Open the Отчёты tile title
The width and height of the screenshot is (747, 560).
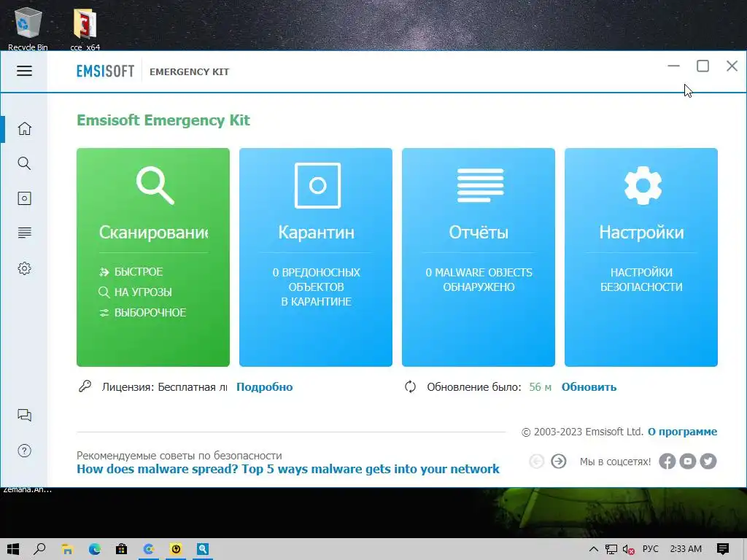coord(479,233)
